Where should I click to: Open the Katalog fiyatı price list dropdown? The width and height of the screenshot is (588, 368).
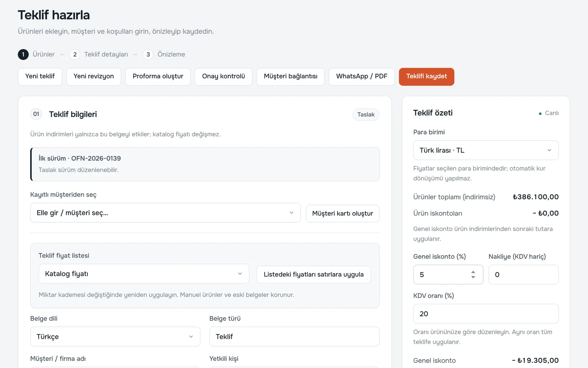(x=144, y=274)
